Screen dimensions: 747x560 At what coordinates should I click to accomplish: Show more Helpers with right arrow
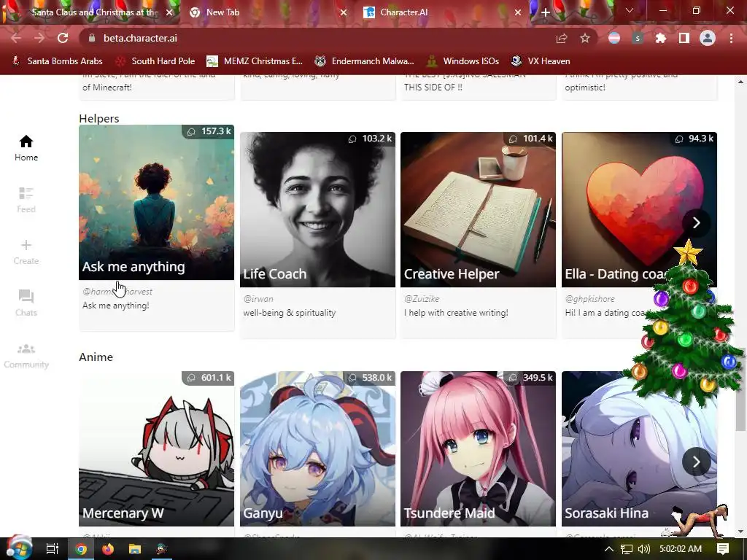(696, 222)
